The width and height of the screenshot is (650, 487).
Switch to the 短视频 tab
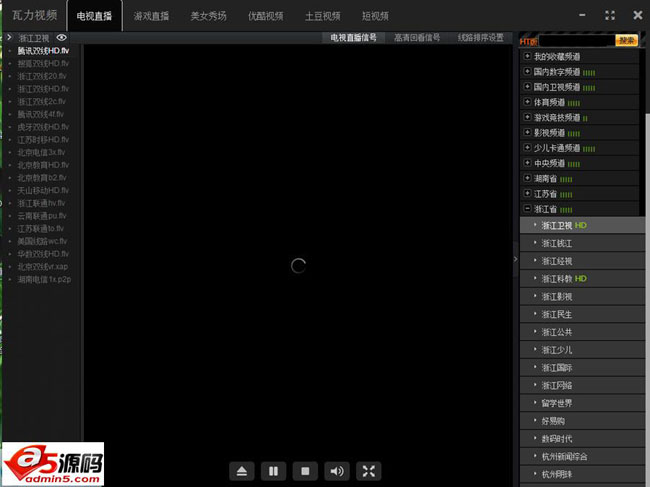pos(375,16)
